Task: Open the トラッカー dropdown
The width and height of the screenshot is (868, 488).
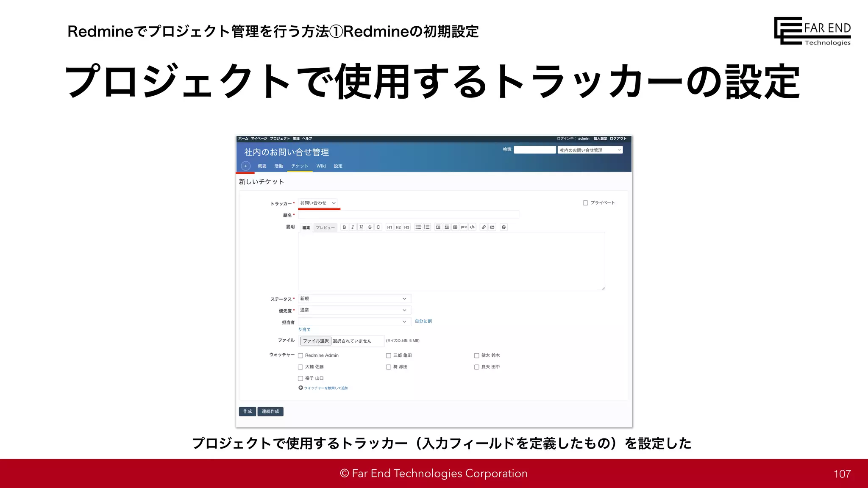Action: click(x=318, y=203)
